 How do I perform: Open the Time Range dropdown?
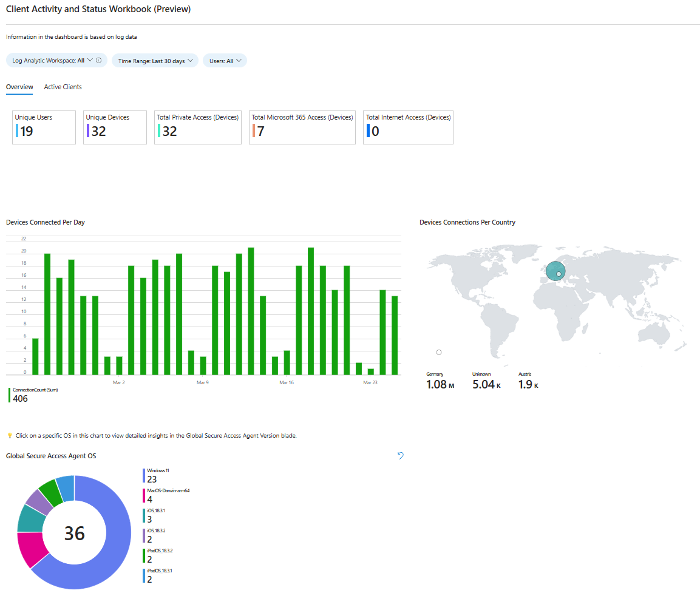[x=155, y=60]
